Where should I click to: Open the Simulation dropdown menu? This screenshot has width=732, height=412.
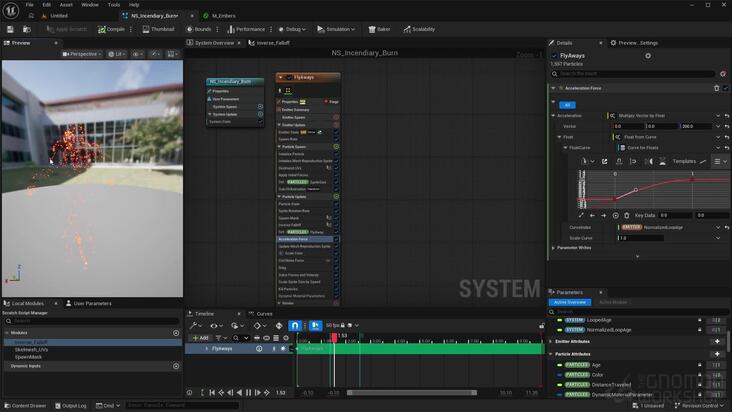point(336,29)
